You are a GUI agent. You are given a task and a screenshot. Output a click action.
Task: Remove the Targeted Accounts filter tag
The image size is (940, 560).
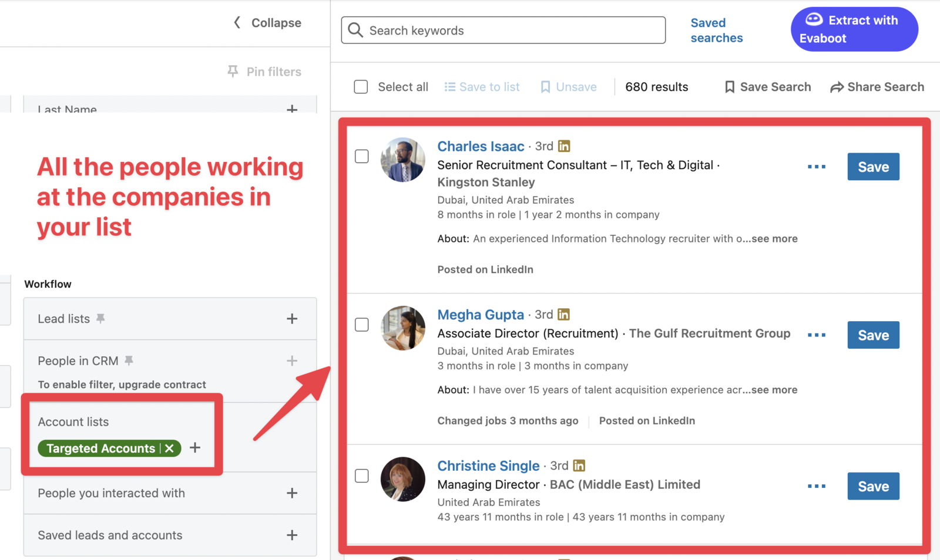[x=169, y=448]
